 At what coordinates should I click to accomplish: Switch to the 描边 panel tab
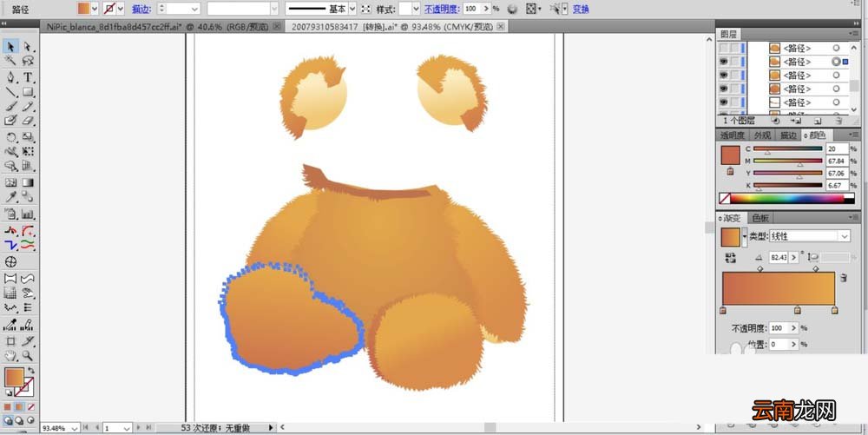(788, 135)
